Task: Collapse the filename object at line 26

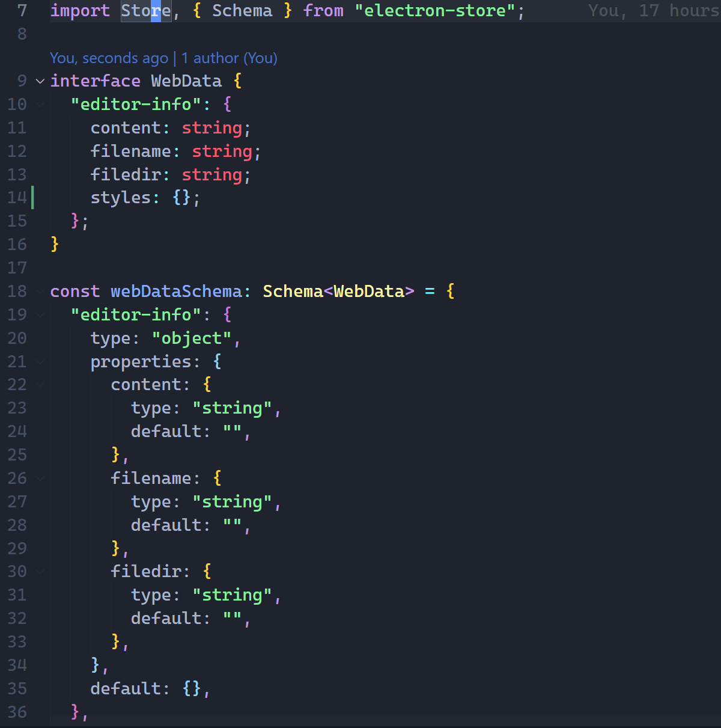Action: click(40, 479)
